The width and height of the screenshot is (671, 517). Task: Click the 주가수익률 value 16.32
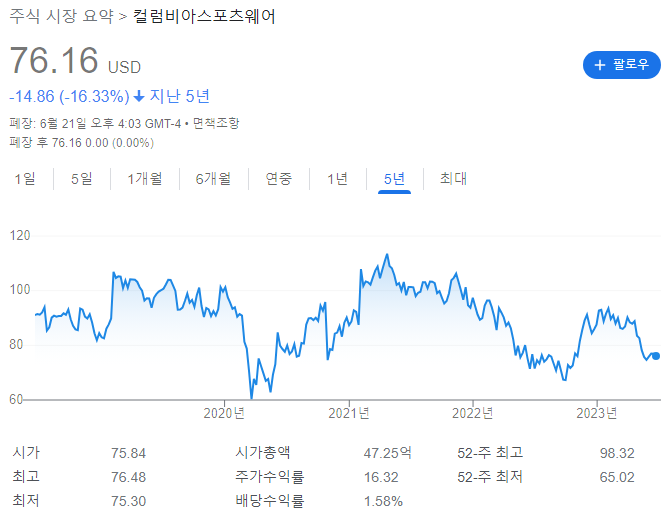pyautogui.click(x=381, y=477)
